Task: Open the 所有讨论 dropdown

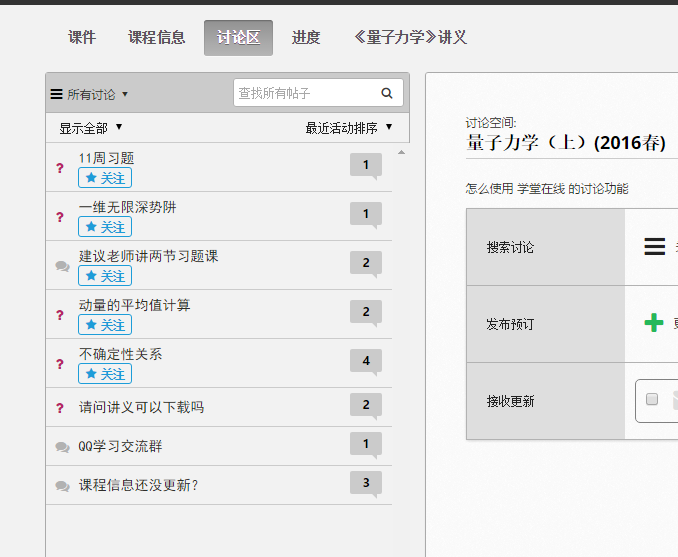Action: (90, 95)
